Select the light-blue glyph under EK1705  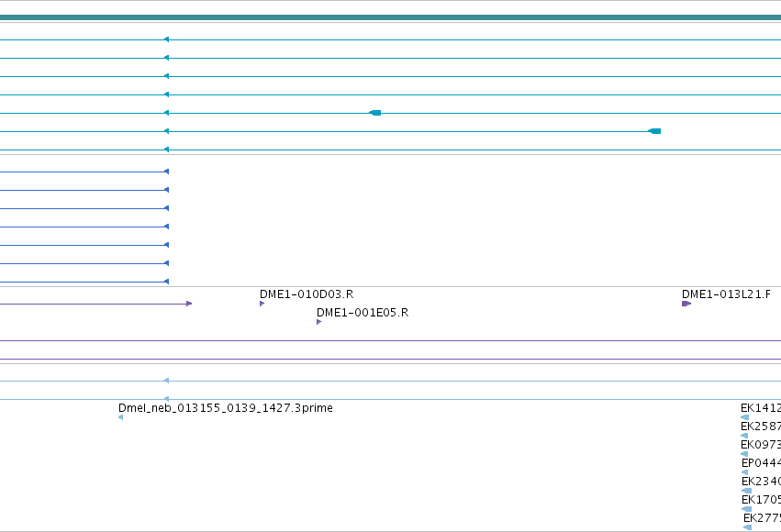tap(747, 510)
